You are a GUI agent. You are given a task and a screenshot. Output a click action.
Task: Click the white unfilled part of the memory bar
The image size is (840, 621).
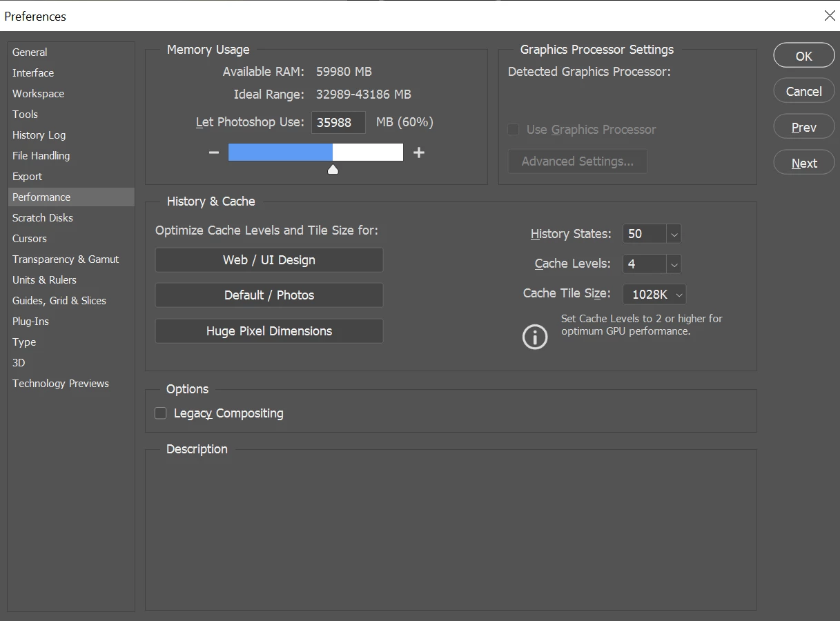point(368,152)
